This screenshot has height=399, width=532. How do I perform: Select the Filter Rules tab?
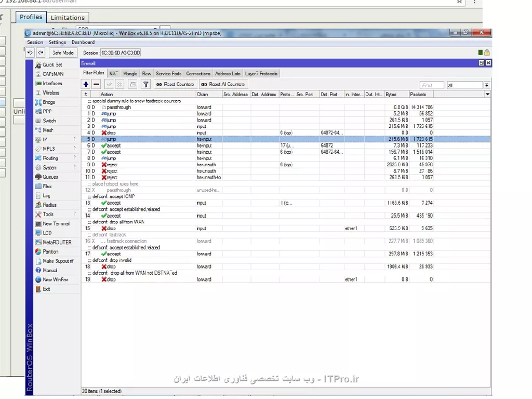(x=94, y=73)
